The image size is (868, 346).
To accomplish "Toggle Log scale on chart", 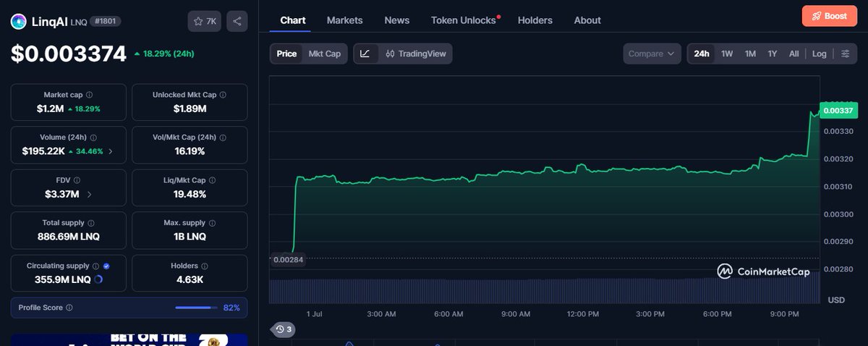I will pos(819,54).
